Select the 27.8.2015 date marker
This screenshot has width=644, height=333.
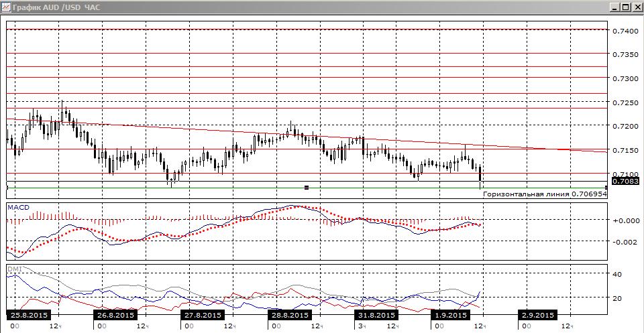(x=203, y=316)
